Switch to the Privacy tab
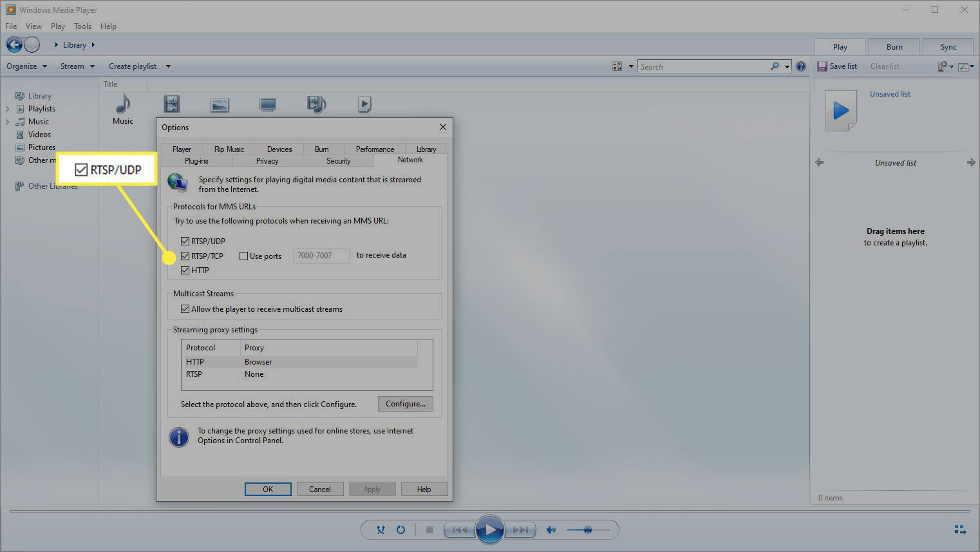The image size is (980, 552). click(267, 161)
